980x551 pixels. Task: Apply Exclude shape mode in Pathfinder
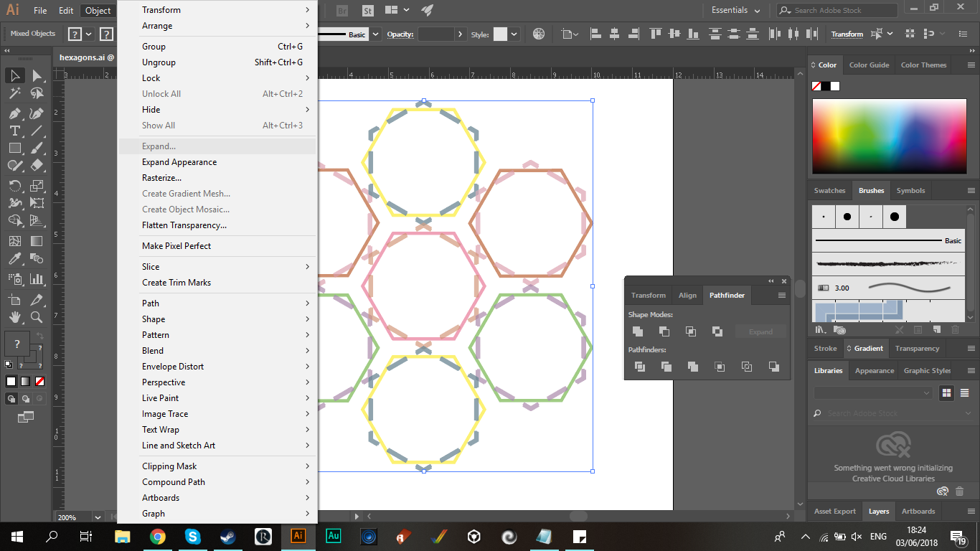tap(717, 331)
